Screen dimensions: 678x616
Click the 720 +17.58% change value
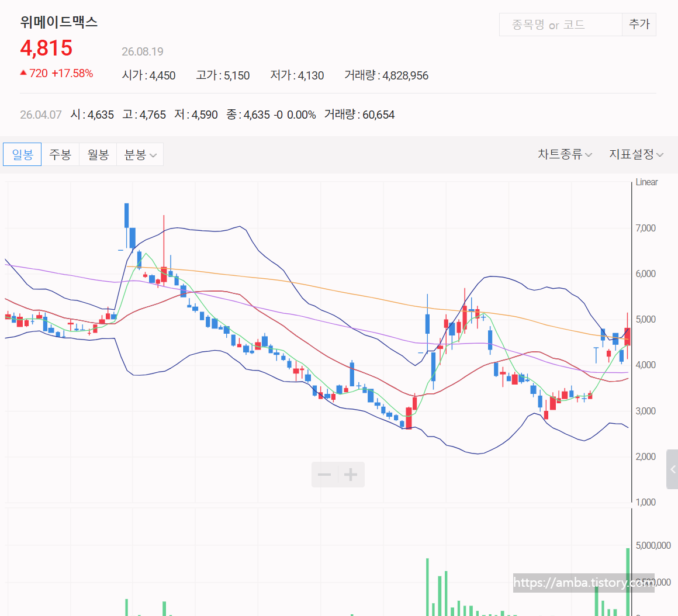[57, 74]
